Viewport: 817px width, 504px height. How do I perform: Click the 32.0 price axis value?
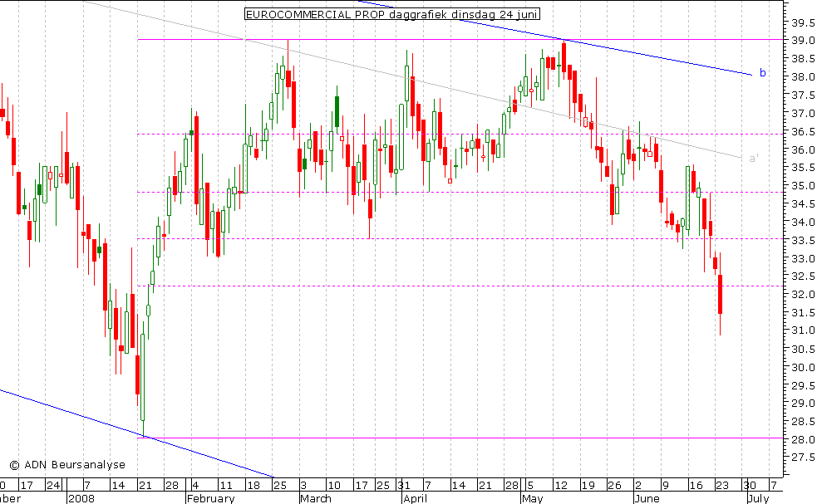pos(803,295)
